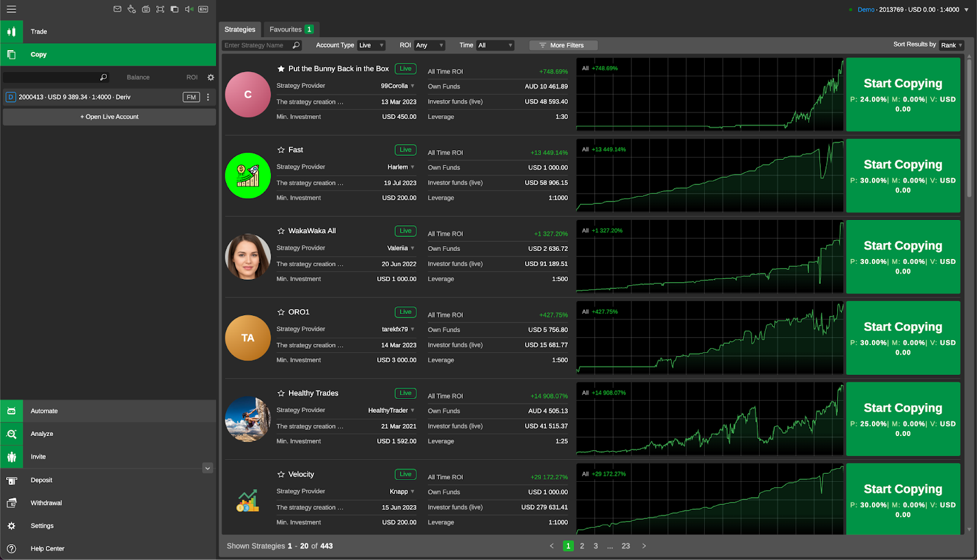
Task: Open Live Account from the sidebar
Action: point(109,117)
